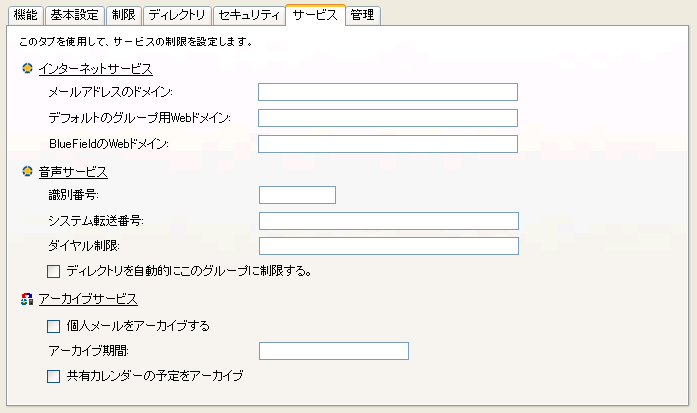Switch to the 管理 tab

click(x=364, y=15)
